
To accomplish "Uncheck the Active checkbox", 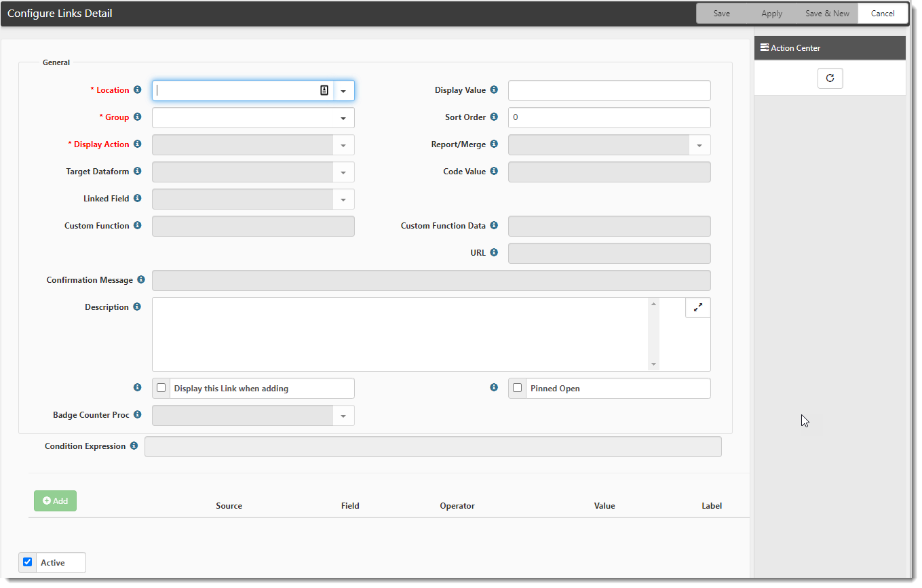I will point(28,562).
